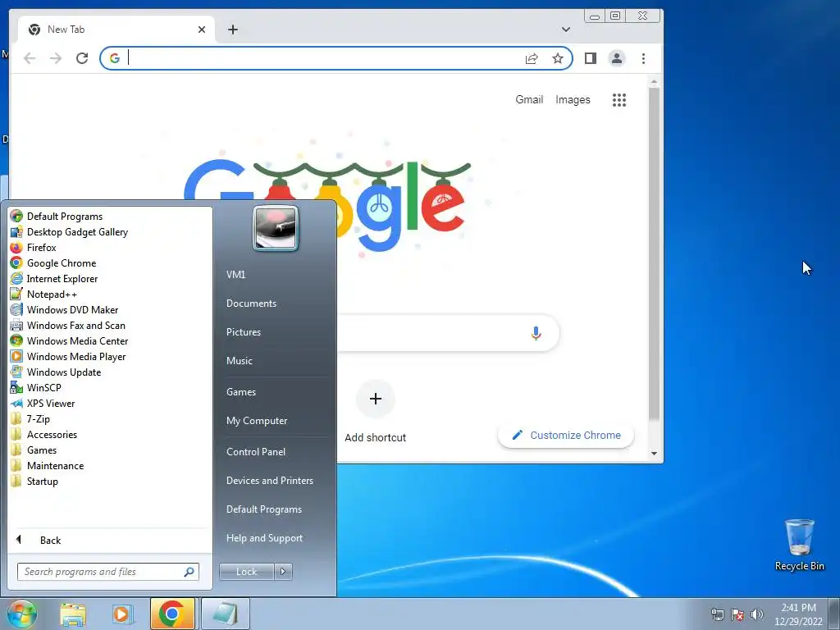Open Pictures from Start menu
This screenshot has width=840, height=630.
point(243,332)
